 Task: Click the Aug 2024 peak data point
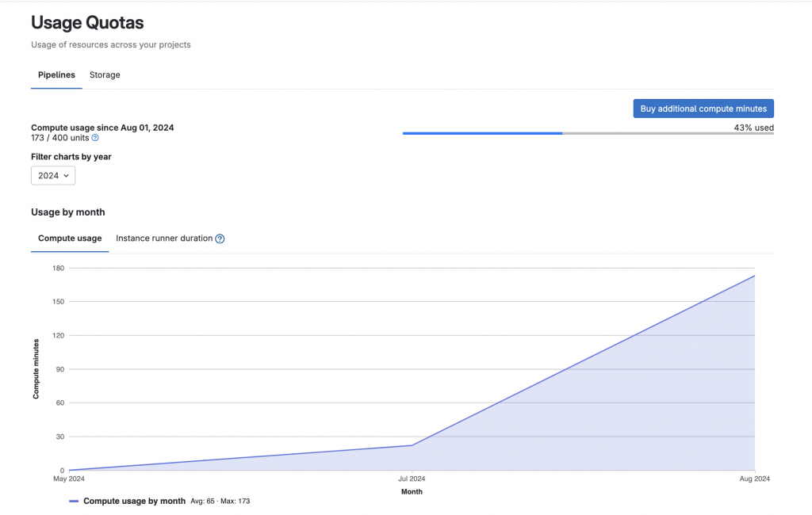(x=754, y=276)
